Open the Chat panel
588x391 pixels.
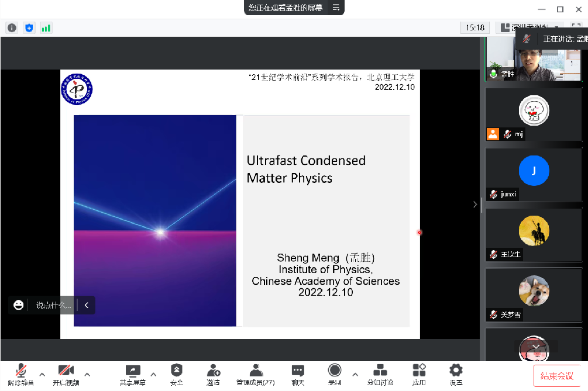(x=298, y=372)
